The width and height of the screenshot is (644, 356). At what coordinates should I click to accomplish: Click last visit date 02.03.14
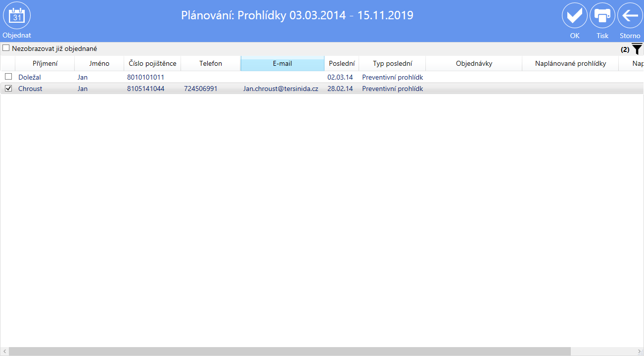tap(340, 77)
